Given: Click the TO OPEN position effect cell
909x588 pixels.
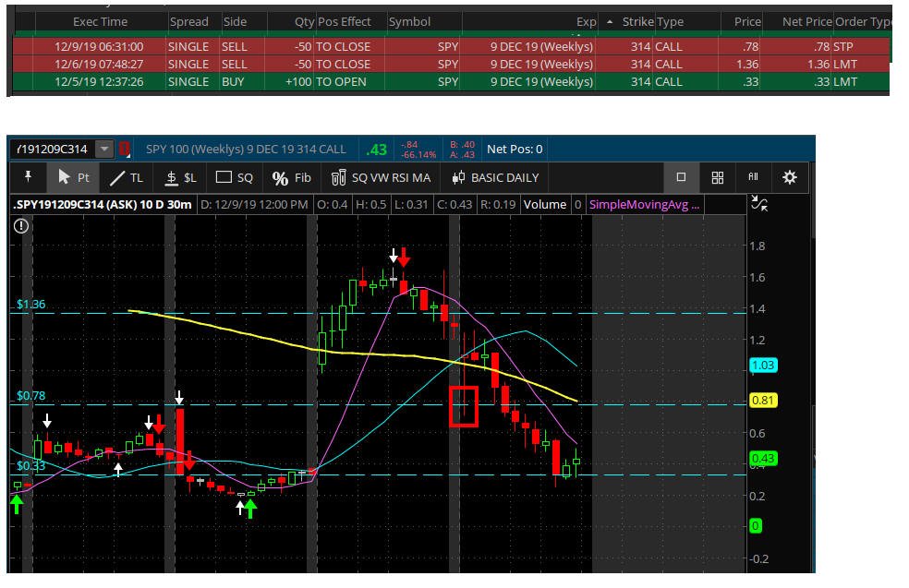Looking at the screenshot, I should (x=341, y=81).
